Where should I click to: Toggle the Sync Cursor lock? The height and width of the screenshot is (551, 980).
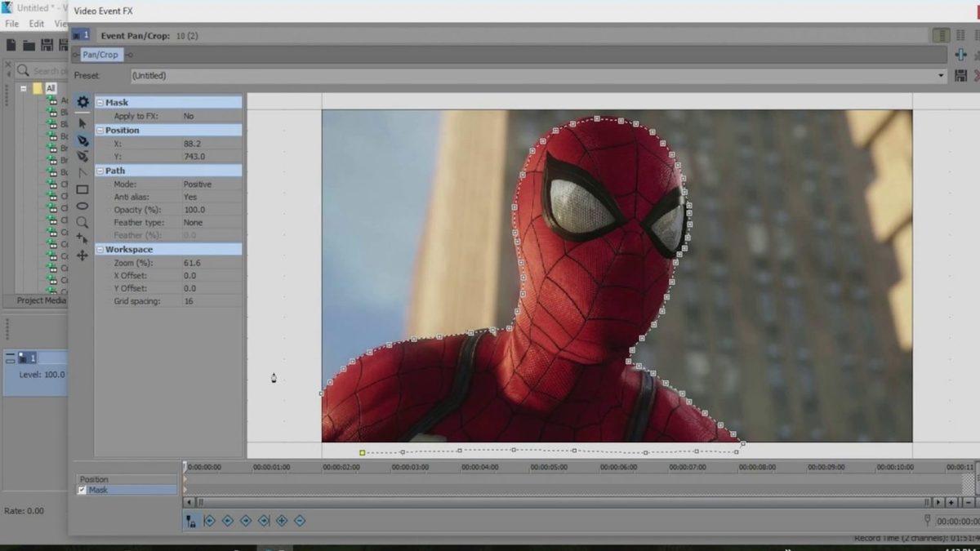click(190, 520)
